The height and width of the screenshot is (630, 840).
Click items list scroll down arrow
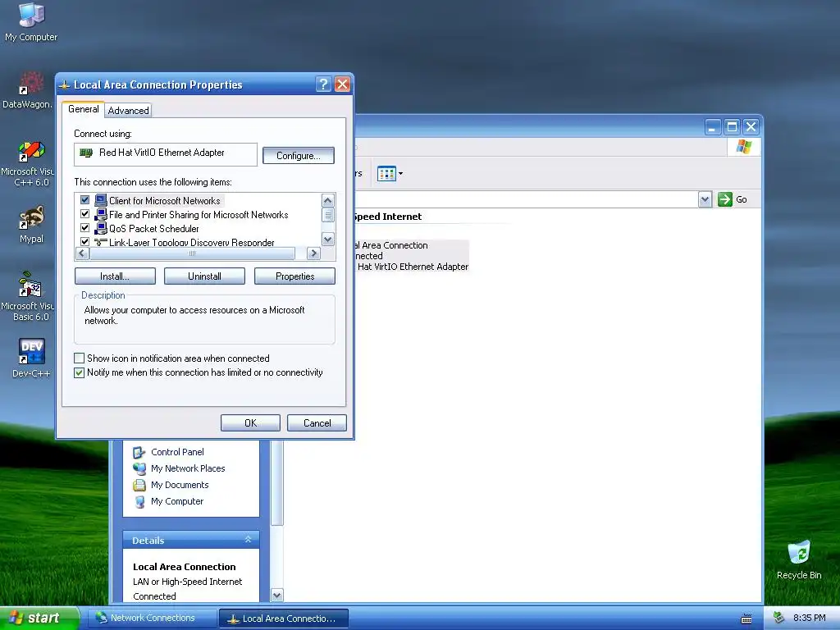(328, 239)
